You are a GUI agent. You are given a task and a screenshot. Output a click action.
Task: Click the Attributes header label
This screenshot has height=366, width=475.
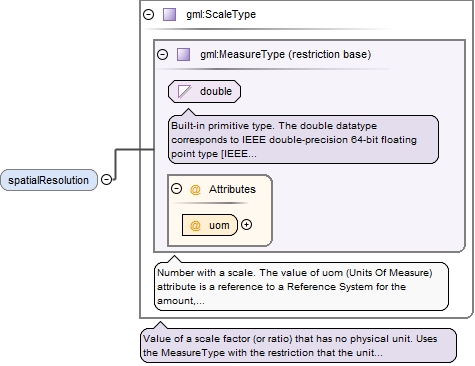click(x=232, y=189)
